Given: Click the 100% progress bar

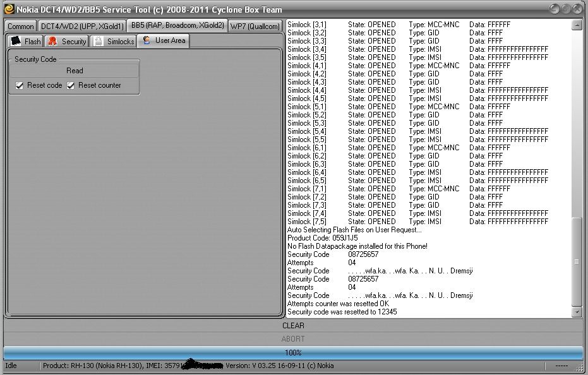Looking at the screenshot, I should 293,353.
